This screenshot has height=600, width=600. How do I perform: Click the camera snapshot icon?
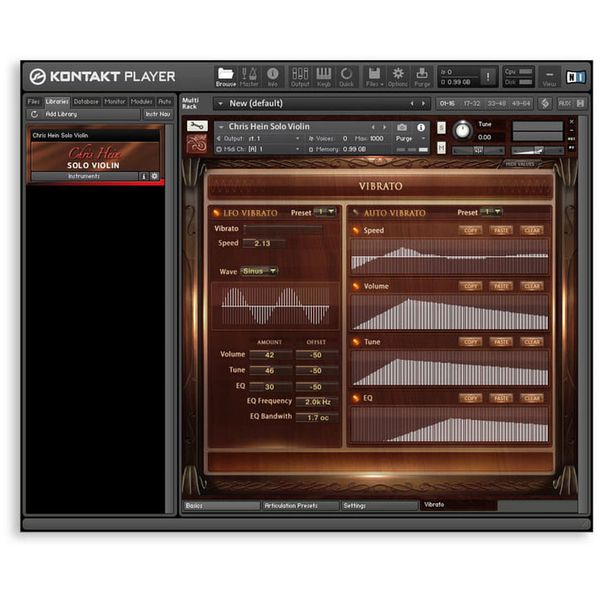point(402,127)
